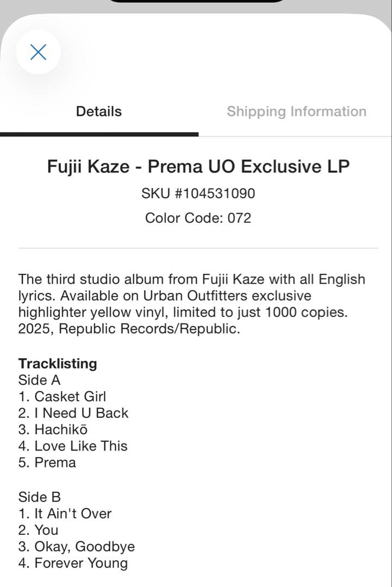Click the Side B heading

click(x=39, y=496)
